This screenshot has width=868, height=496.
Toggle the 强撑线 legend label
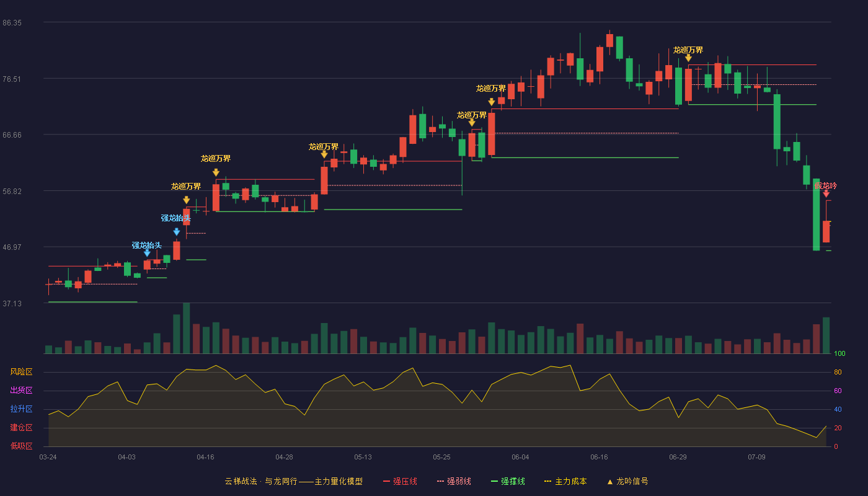point(513,481)
